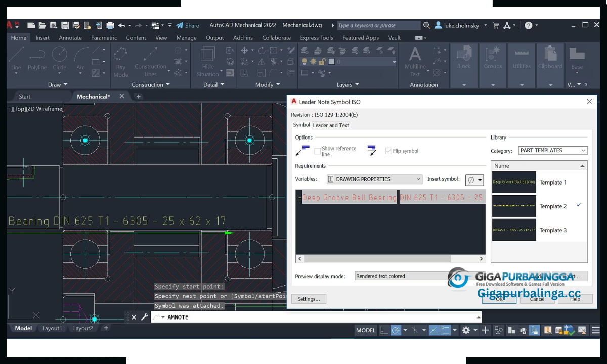Switch to the Leader and Text tab
Screen dimensions: 607x364
(331, 125)
